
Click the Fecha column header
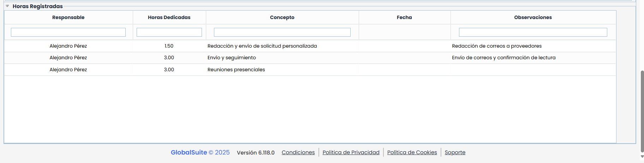click(x=404, y=17)
